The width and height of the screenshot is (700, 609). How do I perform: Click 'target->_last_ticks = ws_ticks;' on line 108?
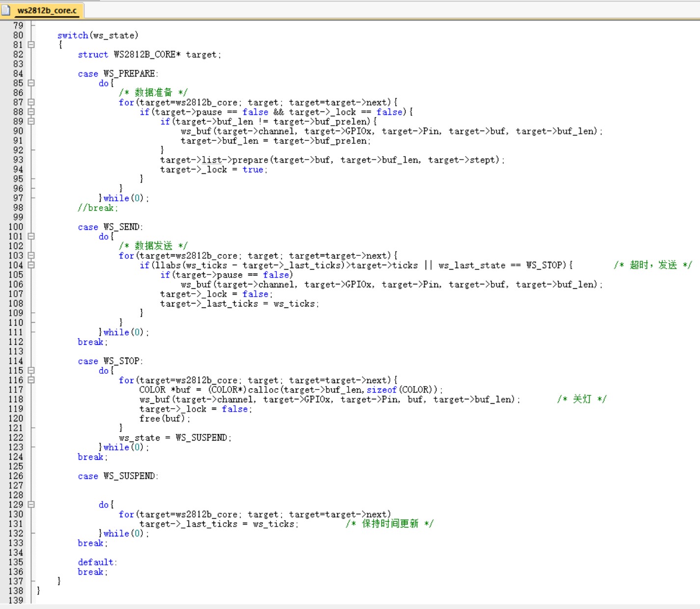point(240,304)
